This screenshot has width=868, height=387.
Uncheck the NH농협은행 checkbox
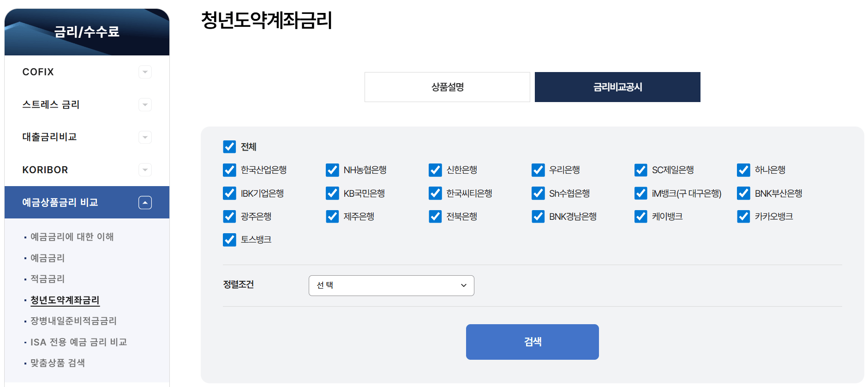click(332, 170)
